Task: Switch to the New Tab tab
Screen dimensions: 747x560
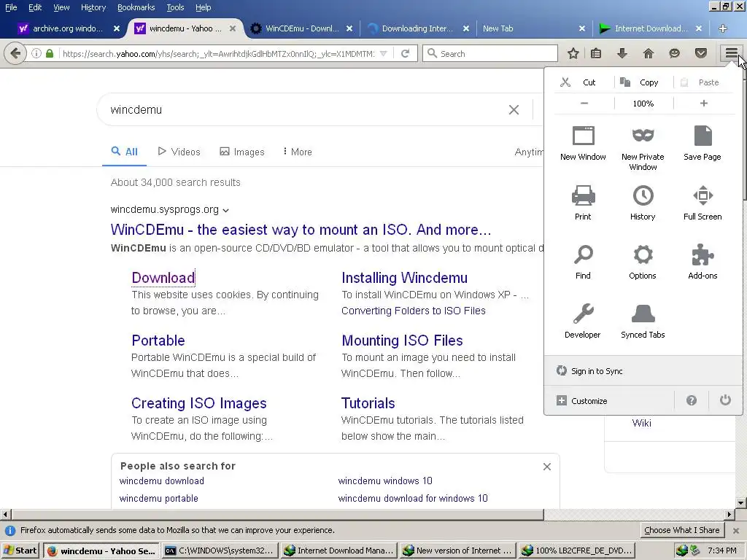Action: (533, 28)
